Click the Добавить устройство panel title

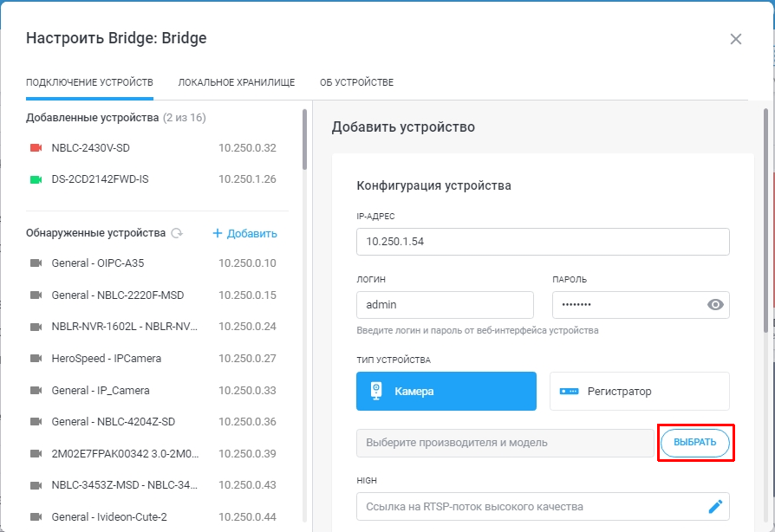point(403,127)
